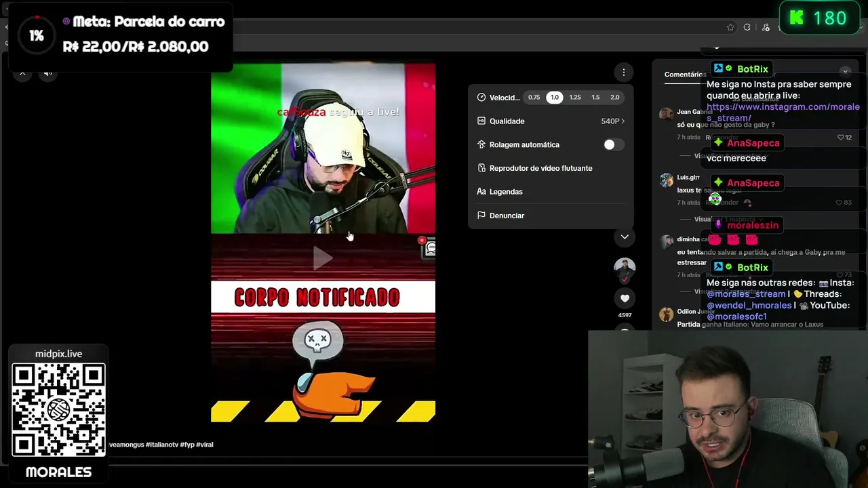Open the browser media control icon
This screenshot has height=488, width=868.
tap(766, 27)
